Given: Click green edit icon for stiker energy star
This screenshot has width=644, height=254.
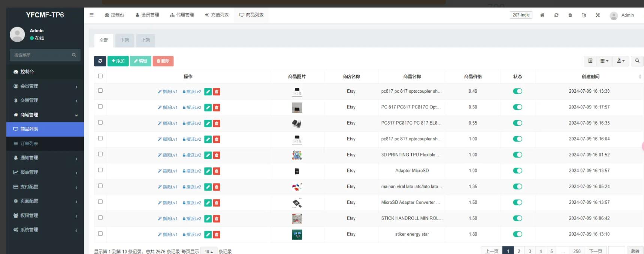Looking at the screenshot, I should pos(208,234).
